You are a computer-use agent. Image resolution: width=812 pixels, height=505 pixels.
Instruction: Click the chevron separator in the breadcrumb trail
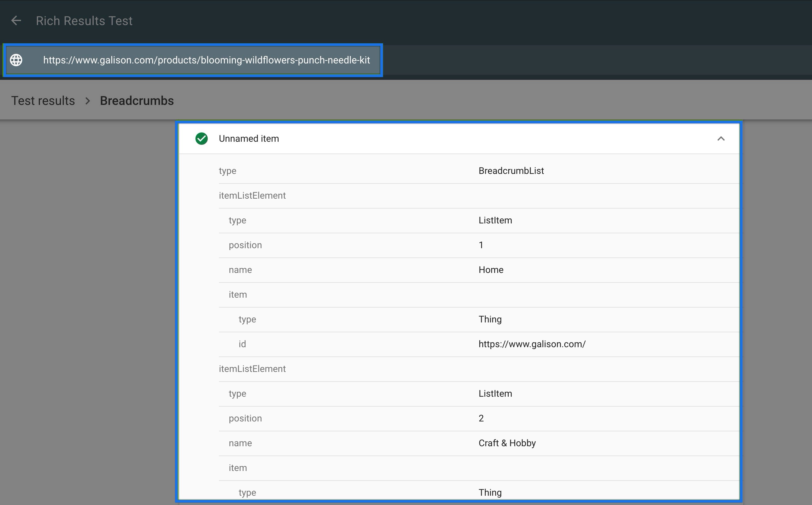coord(88,101)
